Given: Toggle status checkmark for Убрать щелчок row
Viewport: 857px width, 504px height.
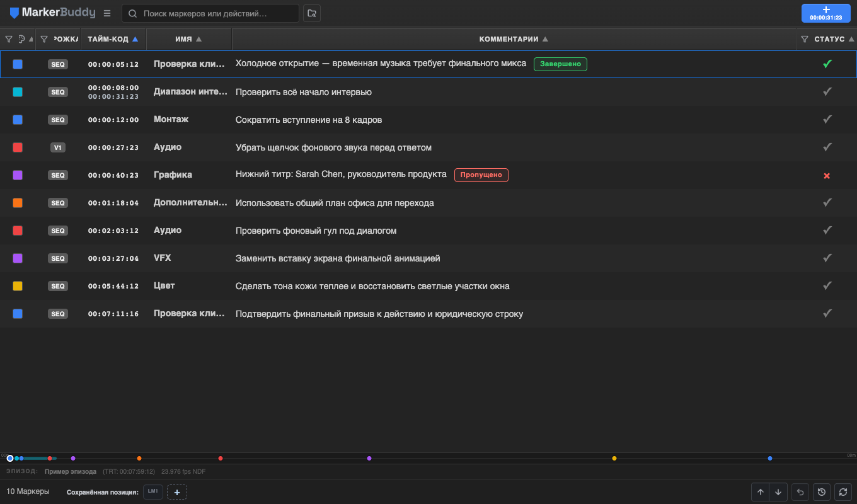Looking at the screenshot, I should pyautogui.click(x=827, y=147).
